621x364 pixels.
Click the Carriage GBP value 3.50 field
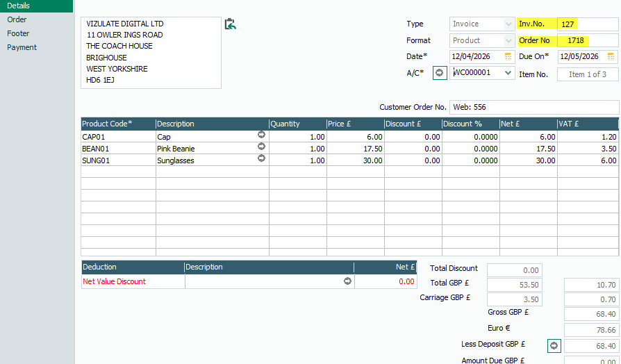514,299
